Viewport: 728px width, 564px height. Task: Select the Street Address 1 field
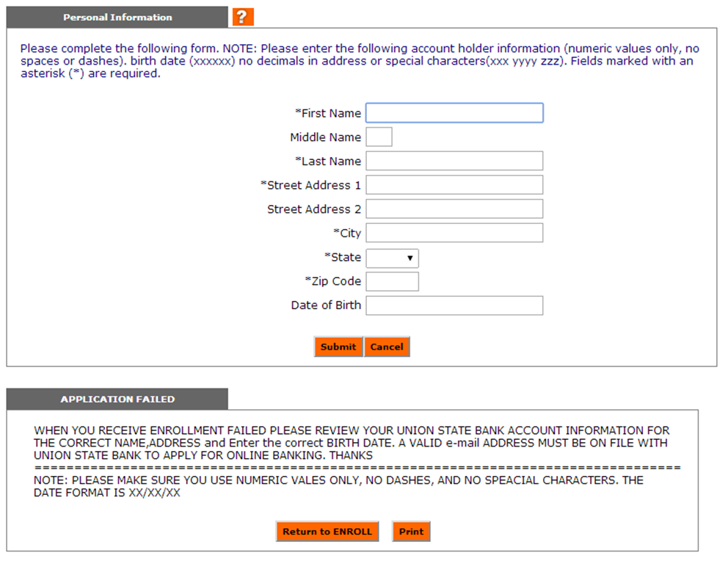tap(454, 185)
